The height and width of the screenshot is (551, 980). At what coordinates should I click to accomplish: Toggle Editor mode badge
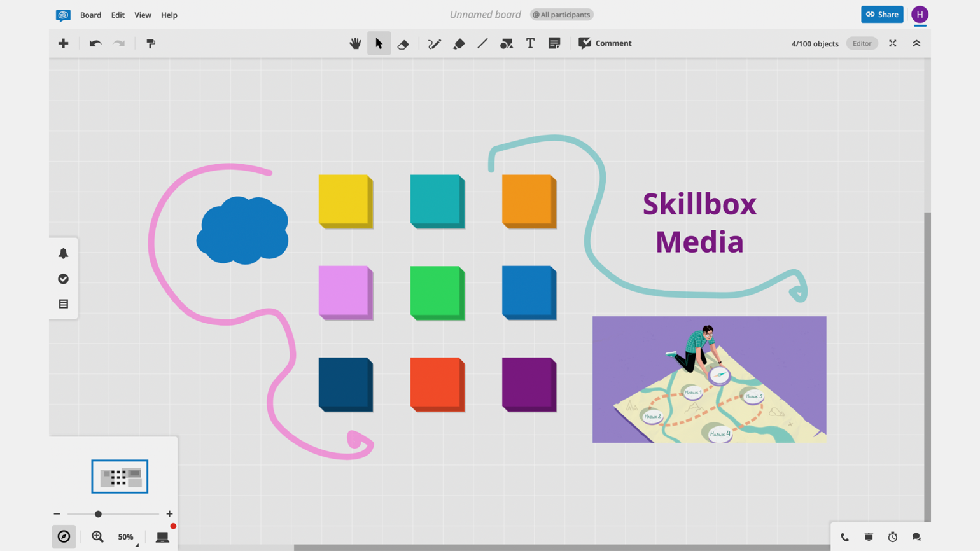[862, 43]
